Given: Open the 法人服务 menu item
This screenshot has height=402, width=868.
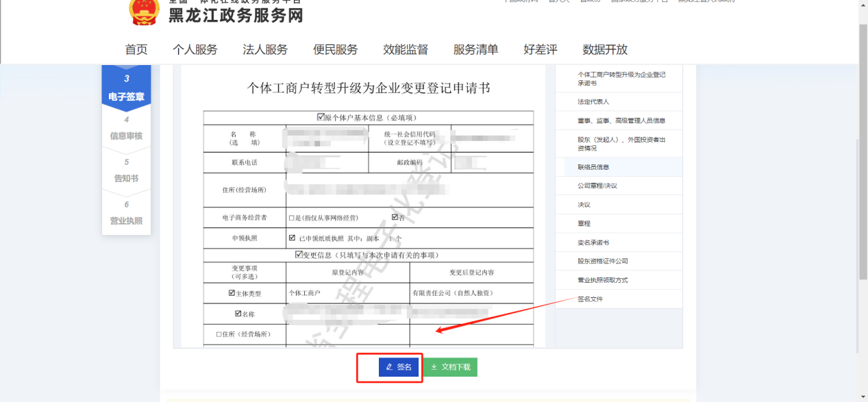Looking at the screenshot, I should pyautogui.click(x=265, y=49).
